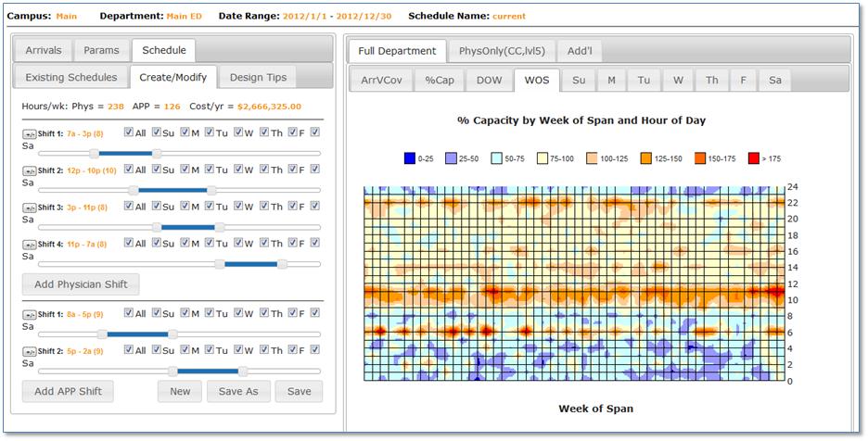Image resolution: width=868 pixels, height=441 pixels.
Task: Click the APP hours value 126
Action: tap(172, 107)
